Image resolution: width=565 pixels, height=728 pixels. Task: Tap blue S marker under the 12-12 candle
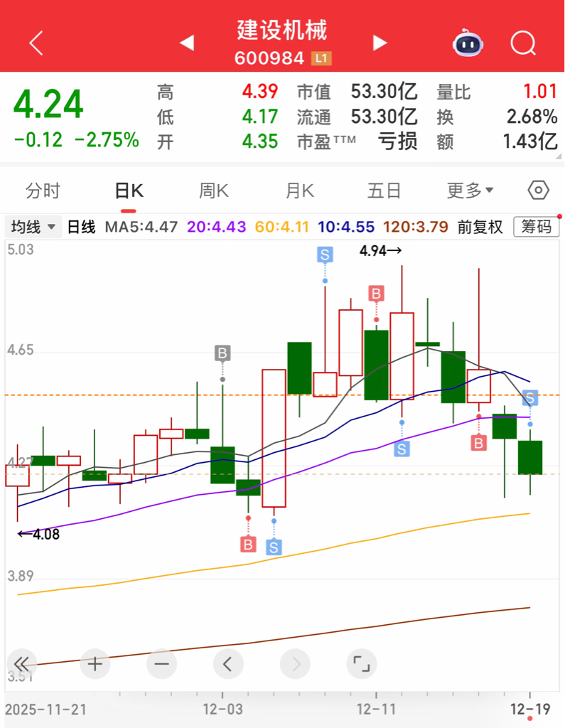402,449
